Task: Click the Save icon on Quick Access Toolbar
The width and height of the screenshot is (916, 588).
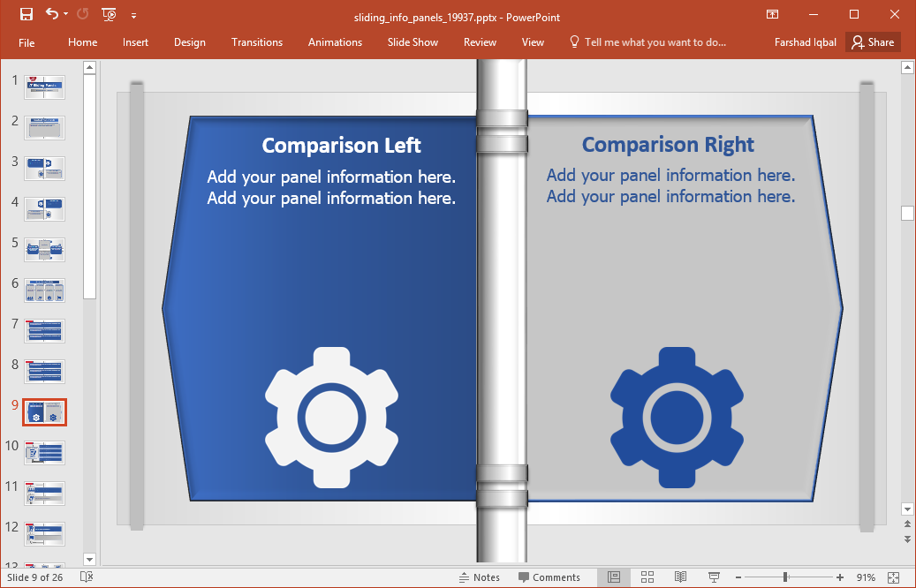Action: click(26, 14)
